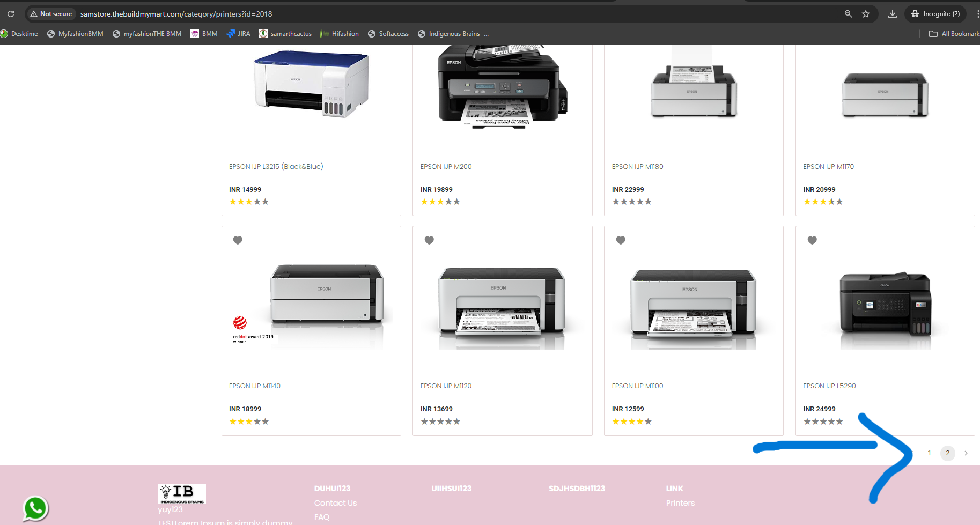Screen dimensions: 980x525
Task: Open the myfashionTHE BMM bookmark
Action: [x=147, y=34]
